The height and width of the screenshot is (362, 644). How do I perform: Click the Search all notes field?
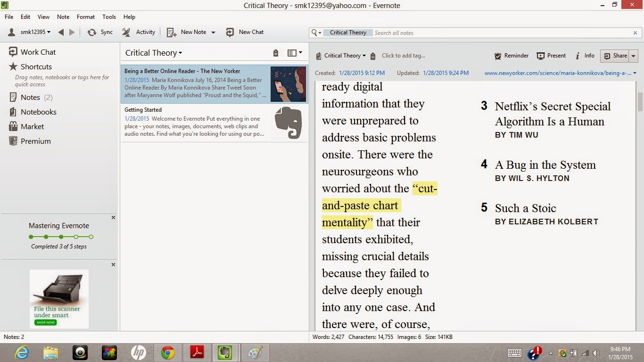coord(501,33)
